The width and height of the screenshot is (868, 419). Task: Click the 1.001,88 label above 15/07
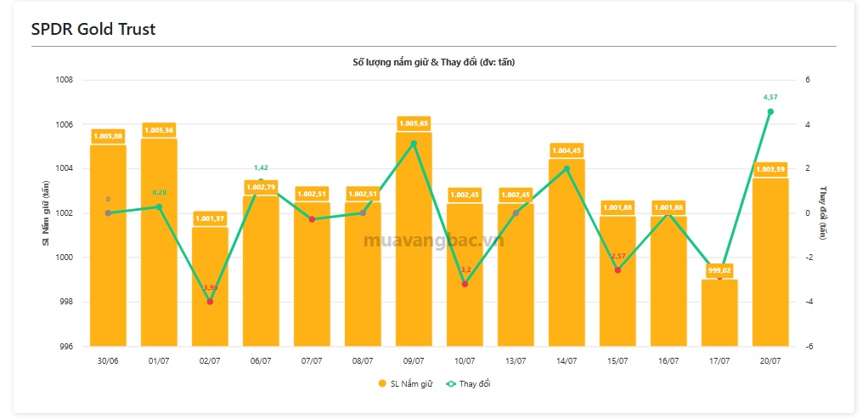(617, 208)
